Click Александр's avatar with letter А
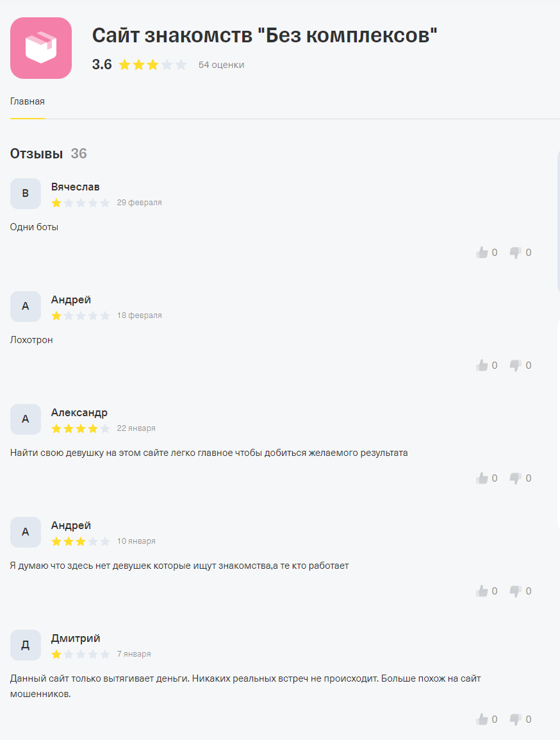The height and width of the screenshot is (740, 560). (x=26, y=419)
